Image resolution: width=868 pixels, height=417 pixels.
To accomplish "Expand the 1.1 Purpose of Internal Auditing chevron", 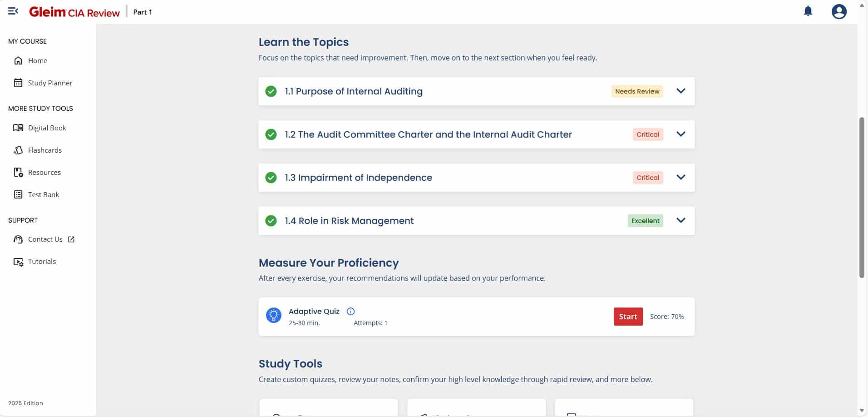I will (681, 91).
